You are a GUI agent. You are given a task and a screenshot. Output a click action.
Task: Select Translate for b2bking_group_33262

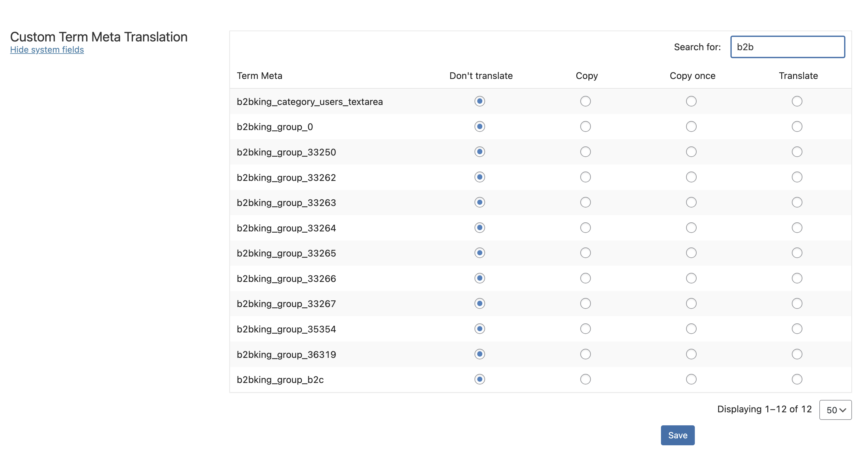(797, 177)
